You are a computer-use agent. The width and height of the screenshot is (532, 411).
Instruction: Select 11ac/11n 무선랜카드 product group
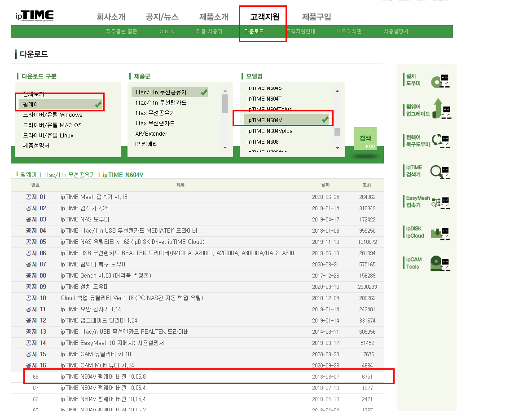pyautogui.click(x=161, y=102)
